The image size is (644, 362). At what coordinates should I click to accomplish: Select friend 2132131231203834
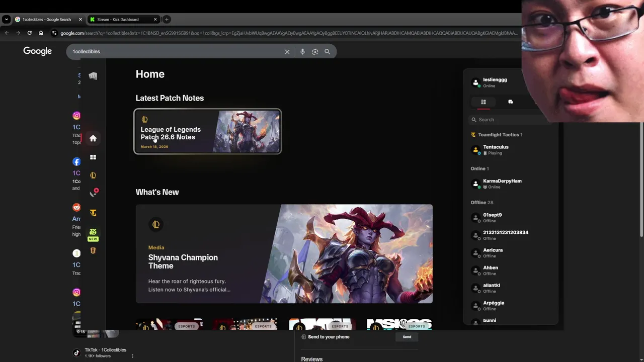(511, 235)
